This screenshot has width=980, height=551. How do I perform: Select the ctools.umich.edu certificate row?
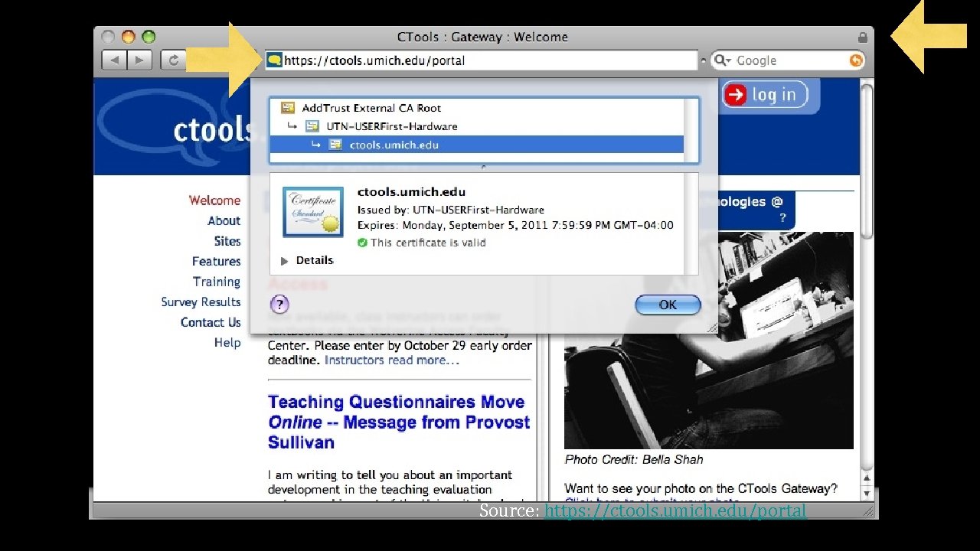pyautogui.click(x=476, y=145)
